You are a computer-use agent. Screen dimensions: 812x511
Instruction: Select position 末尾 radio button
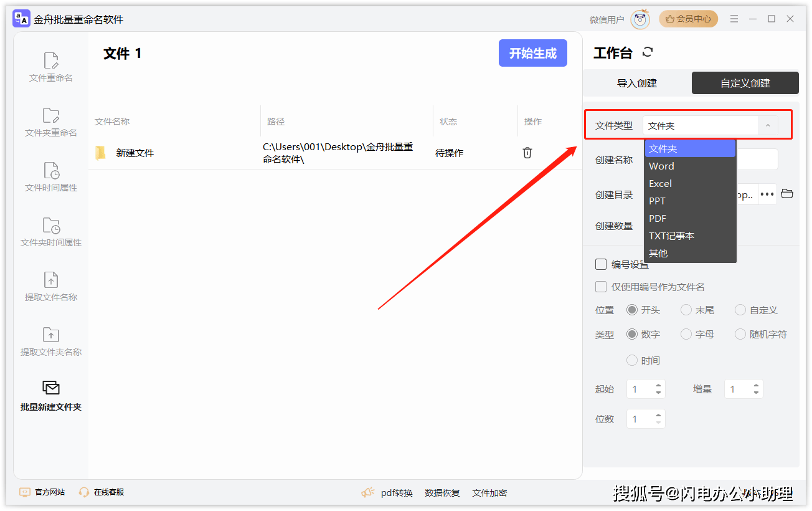(686, 310)
